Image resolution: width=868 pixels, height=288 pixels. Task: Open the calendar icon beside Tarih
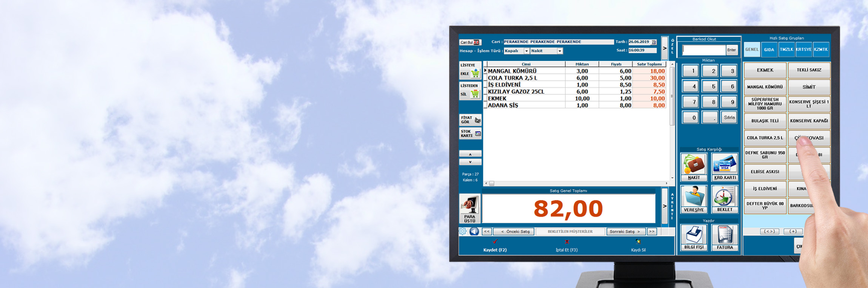point(654,42)
